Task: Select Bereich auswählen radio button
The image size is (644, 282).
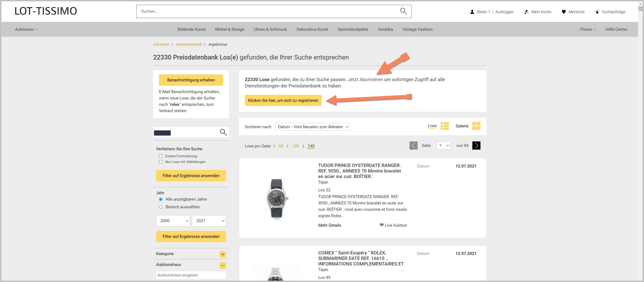Action: click(161, 207)
